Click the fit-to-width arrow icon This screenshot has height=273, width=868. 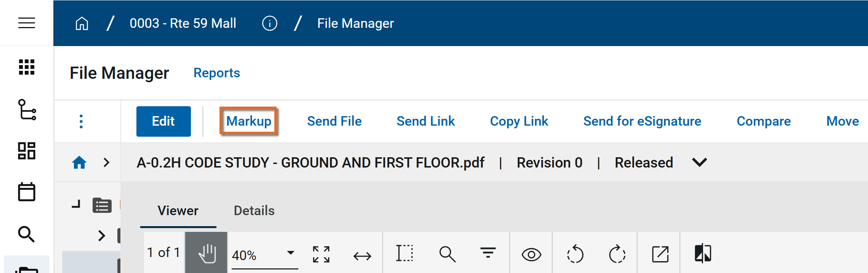pyautogui.click(x=362, y=256)
